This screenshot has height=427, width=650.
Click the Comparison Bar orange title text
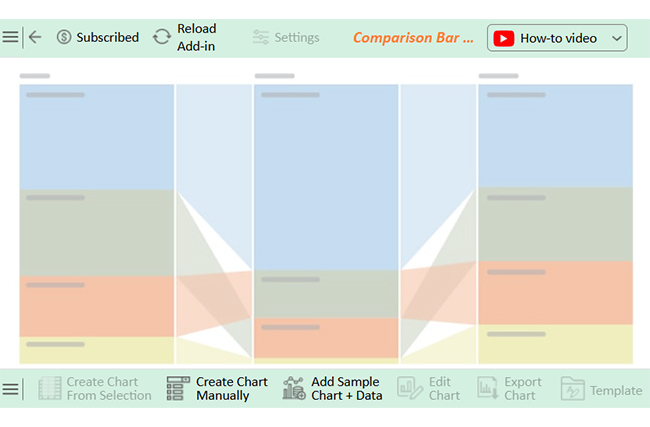[413, 38]
